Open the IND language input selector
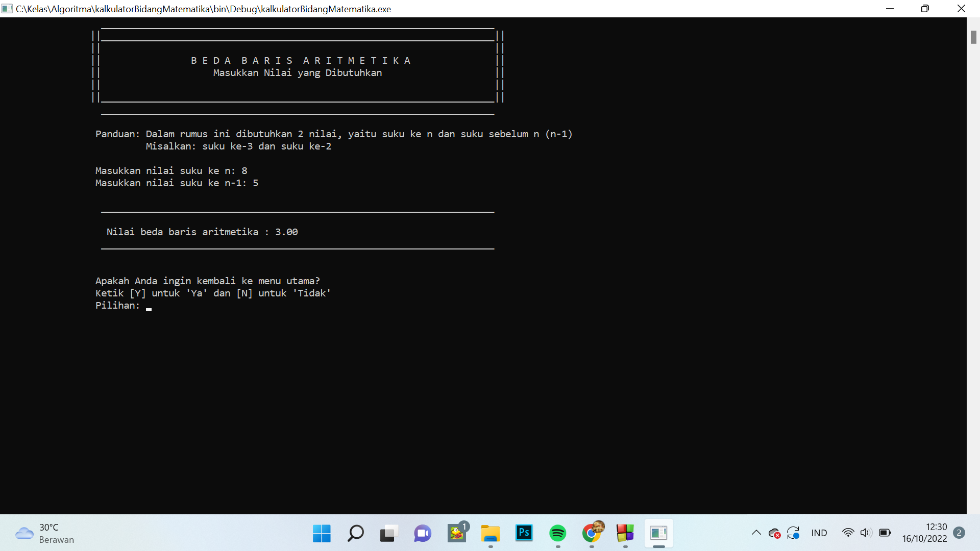The height and width of the screenshot is (551, 980). (819, 533)
